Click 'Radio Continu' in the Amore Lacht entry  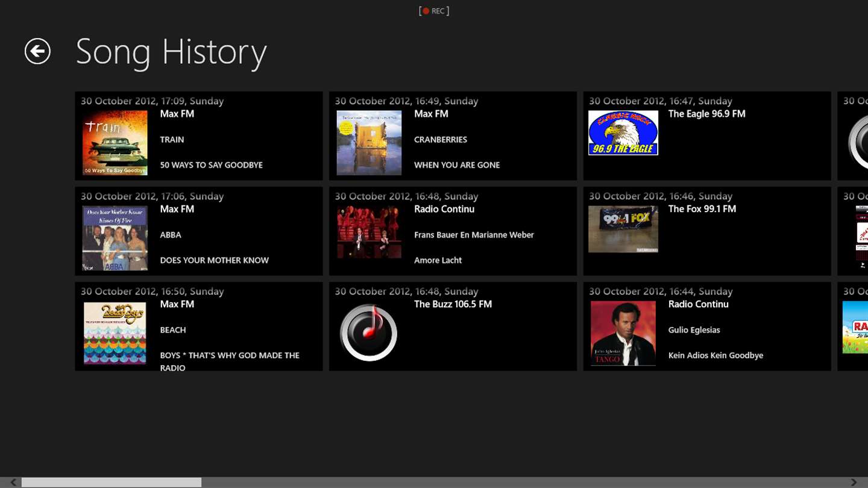pos(444,209)
